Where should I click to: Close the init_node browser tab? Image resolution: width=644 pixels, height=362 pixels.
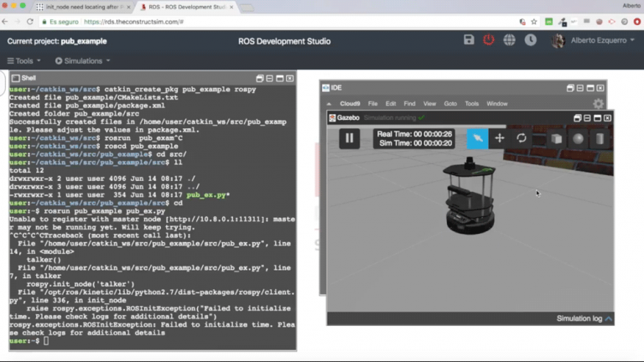click(x=128, y=7)
